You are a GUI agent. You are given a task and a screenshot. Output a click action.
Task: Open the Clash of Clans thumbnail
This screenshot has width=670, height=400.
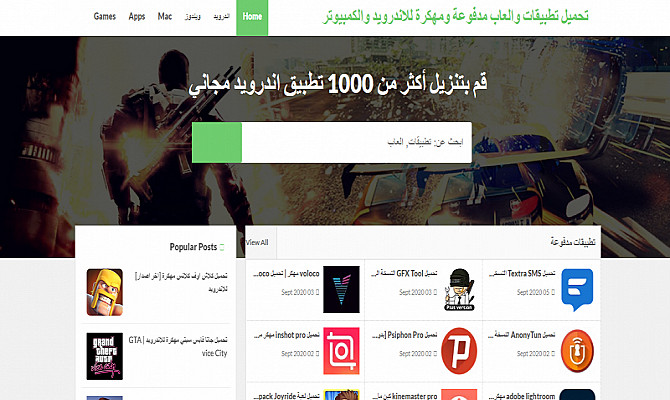click(105, 292)
